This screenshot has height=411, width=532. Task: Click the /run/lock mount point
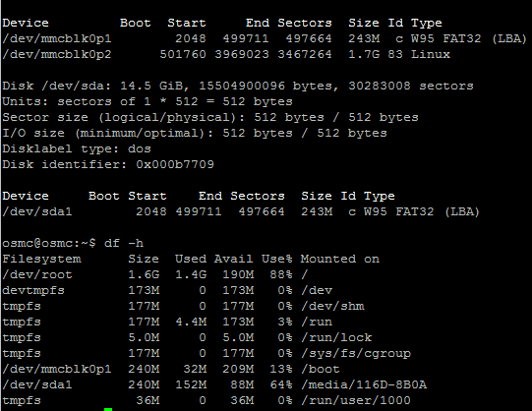(x=336, y=338)
